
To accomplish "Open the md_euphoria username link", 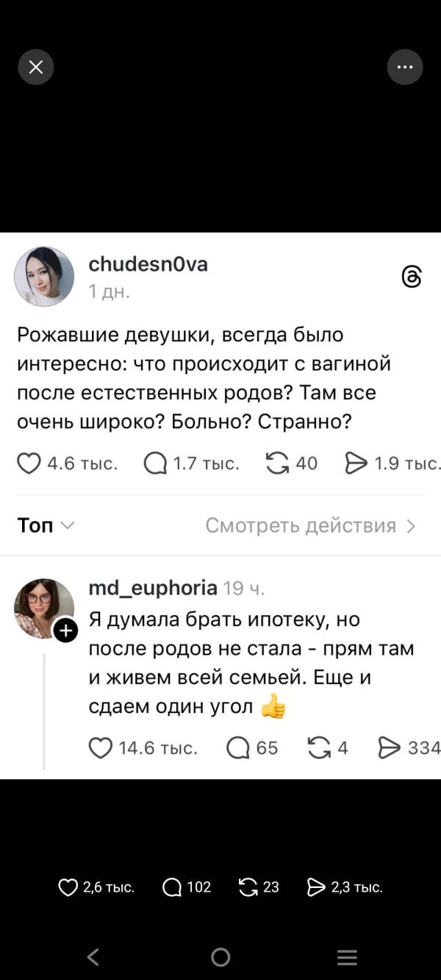I will 153,588.
